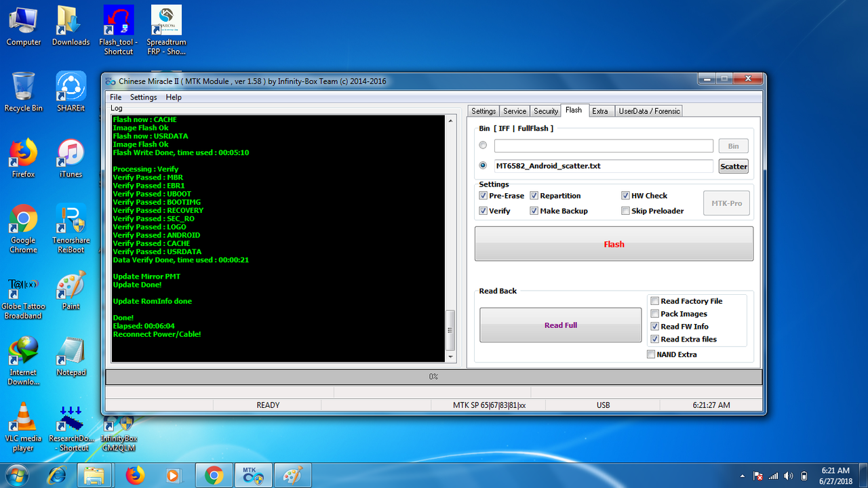Click the Bin browse button
The image size is (868, 488).
[734, 146]
